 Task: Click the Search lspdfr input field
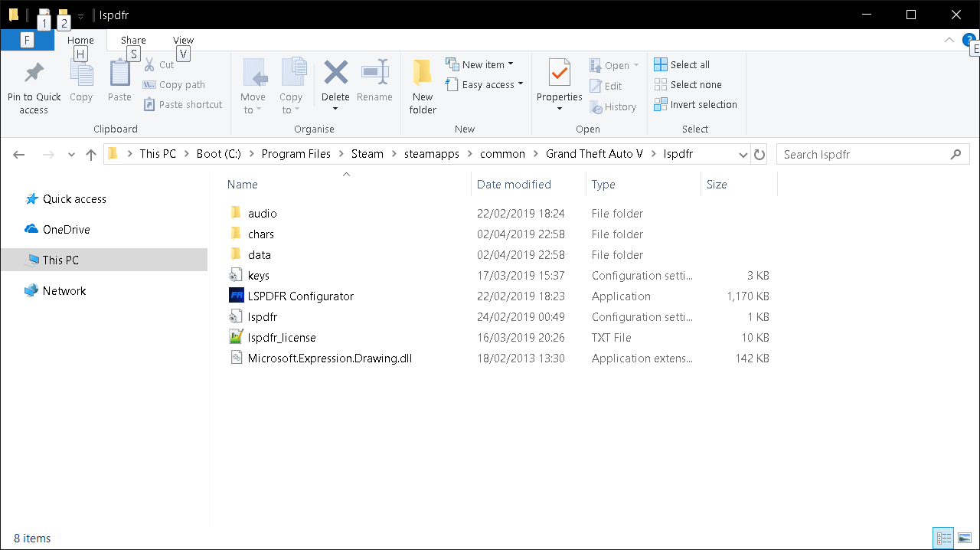pyautogui.click(x=864, y=154)
